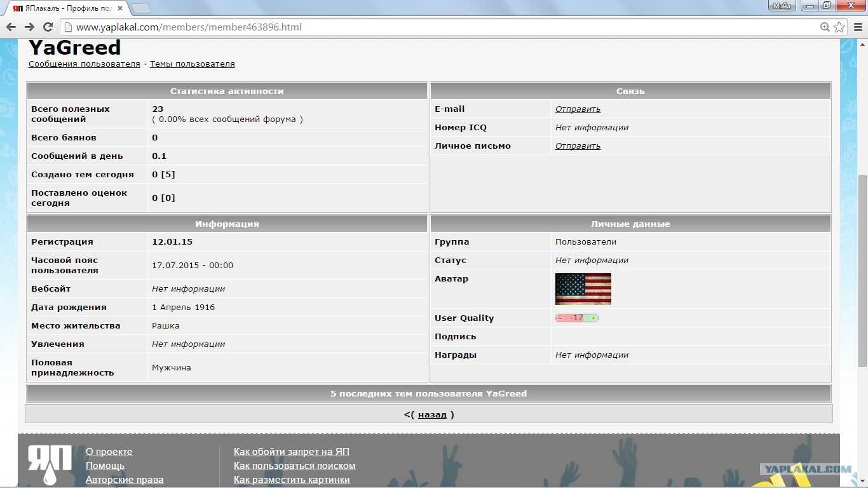Click the useful messages count 23
The height and width of the screenshot is (488, 868).
158,109
